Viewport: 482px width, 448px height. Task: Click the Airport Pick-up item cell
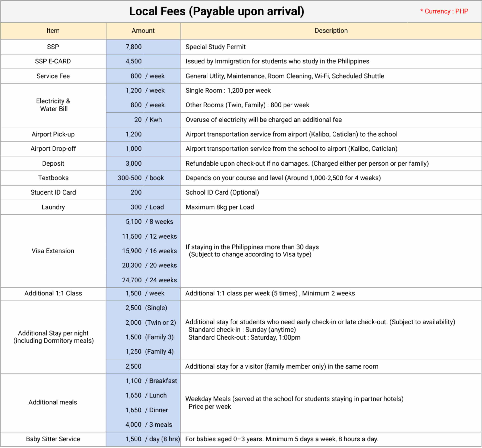tap(53, 134)
